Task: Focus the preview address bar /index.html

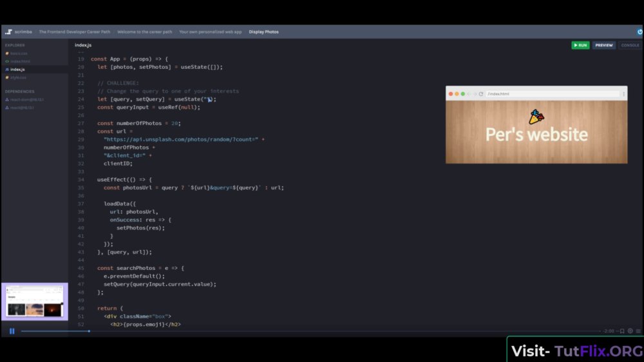Action: point(553,94)
